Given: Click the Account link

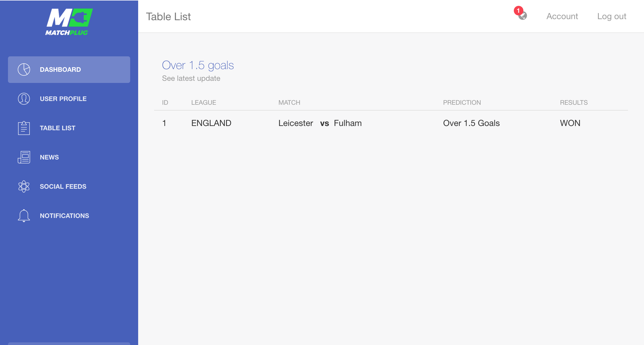Looking at the screenshot, I should coord(562,16).
